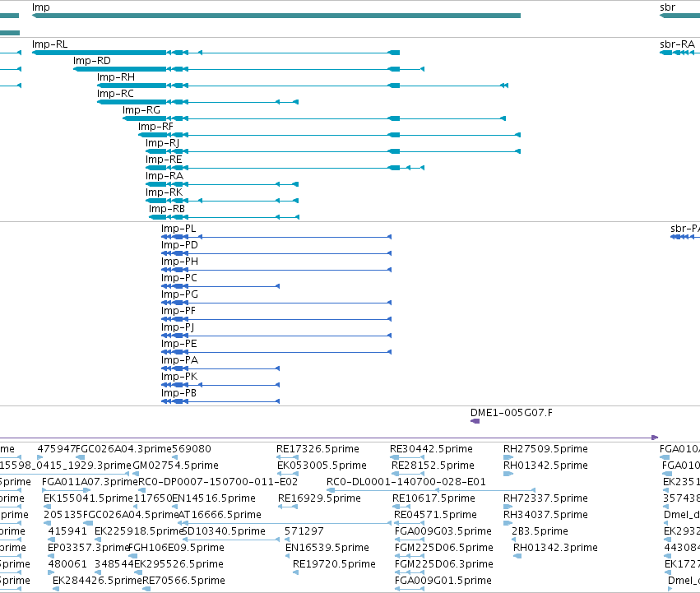
Task: Select CDS feature Imp-PD
Action: 179,245
